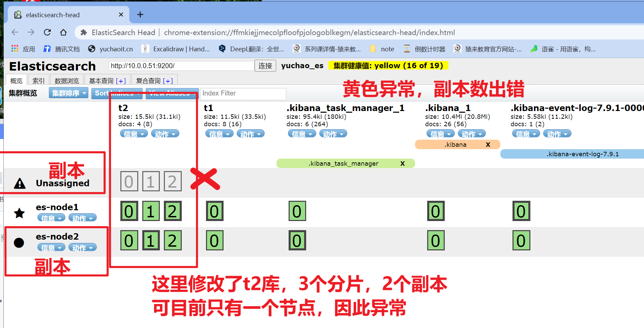Click the yellow cluster health status badge
Image resolution: width=644 pixels, height=328 pixels.
388,65
